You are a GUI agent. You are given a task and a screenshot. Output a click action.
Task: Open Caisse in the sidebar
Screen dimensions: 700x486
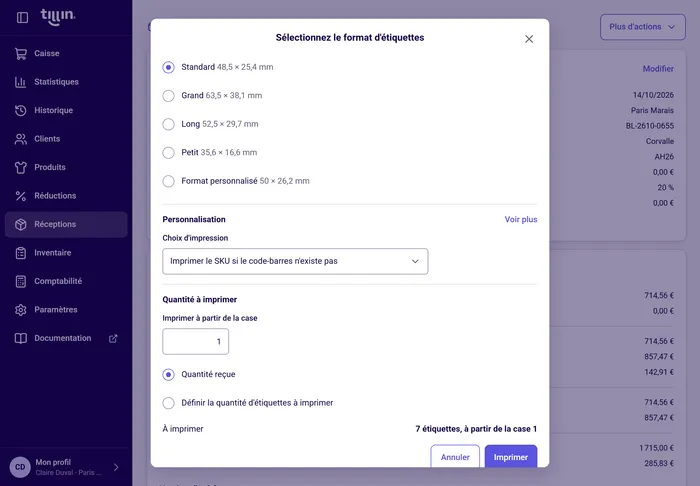(x=66, y=53)
